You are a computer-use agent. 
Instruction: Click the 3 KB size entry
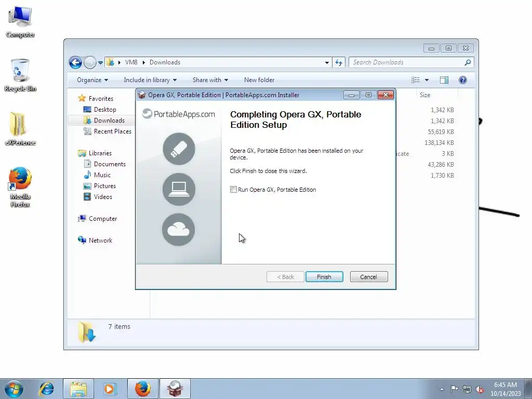coord(448,154)
